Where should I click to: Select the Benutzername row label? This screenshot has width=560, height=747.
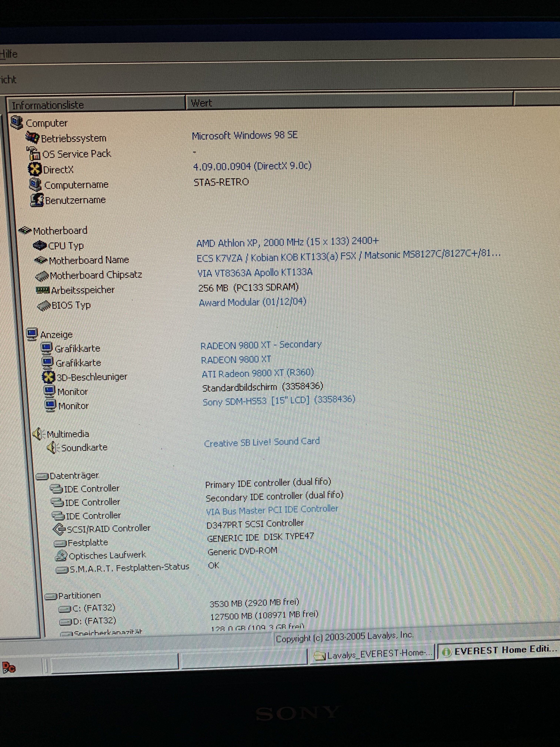point(75,200)
